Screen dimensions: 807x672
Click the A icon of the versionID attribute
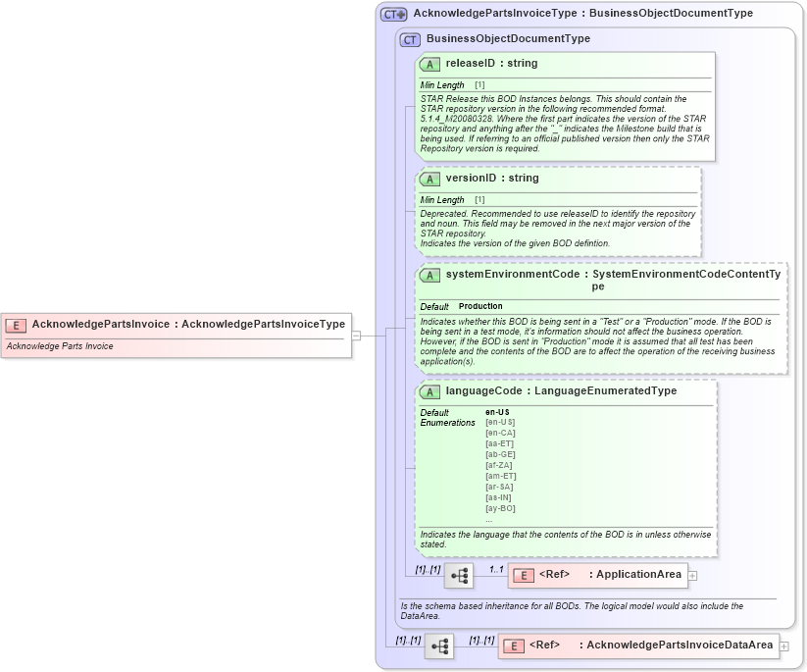429,179
